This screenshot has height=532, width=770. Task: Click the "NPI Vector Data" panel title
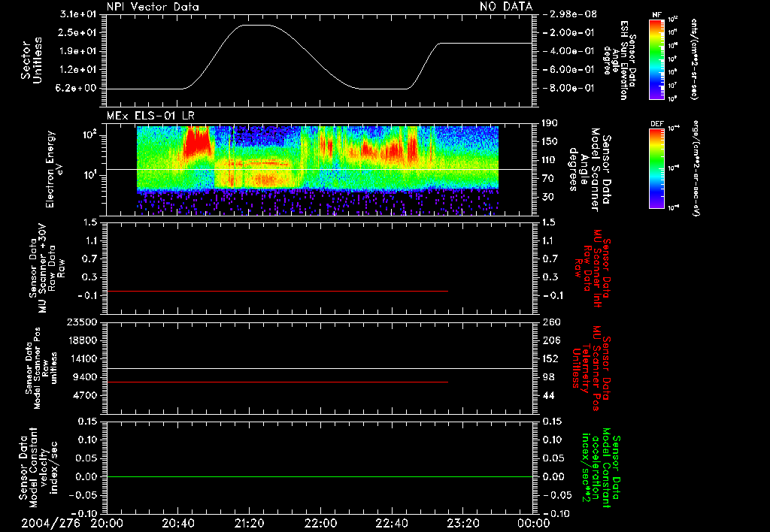click(x=153, y=7)
